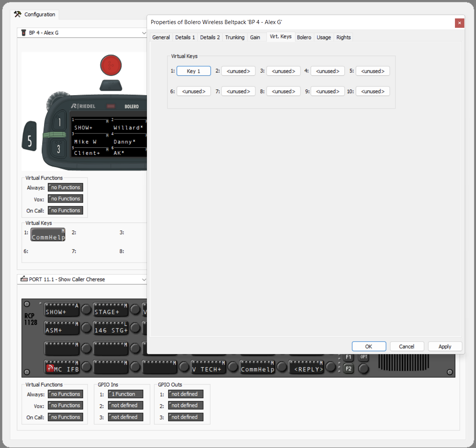The height and width of the screenshot is (448, 476).
Task: Assign virtual key 4 unused button
Action: click(327, 71)
